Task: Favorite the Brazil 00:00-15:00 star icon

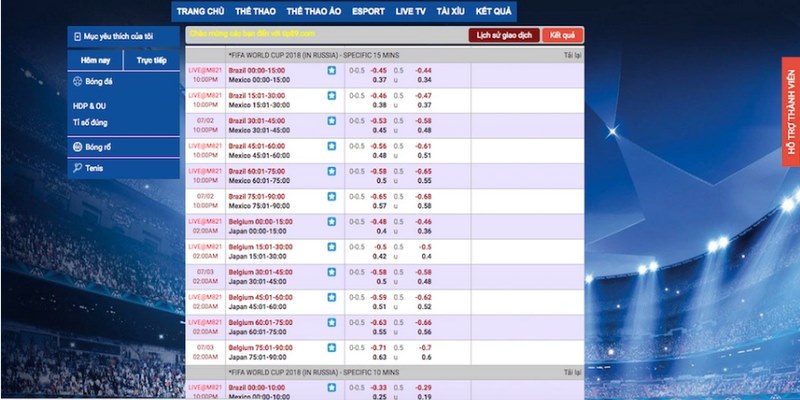Action: 332,70
